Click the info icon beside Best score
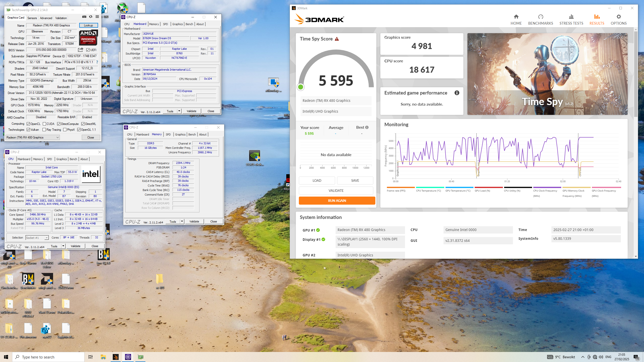644x362 pixels. pyautogui.click(x=367, y=127)
